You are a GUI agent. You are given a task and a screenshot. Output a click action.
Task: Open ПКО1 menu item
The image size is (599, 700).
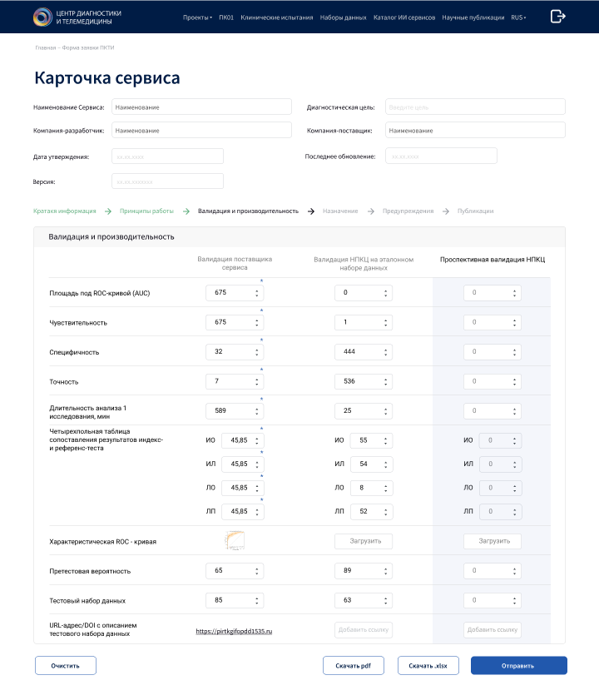point(226,17)
